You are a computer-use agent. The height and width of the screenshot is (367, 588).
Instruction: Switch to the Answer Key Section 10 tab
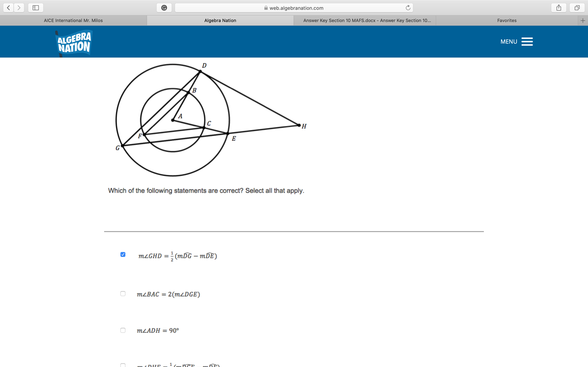tap(367, 20)
